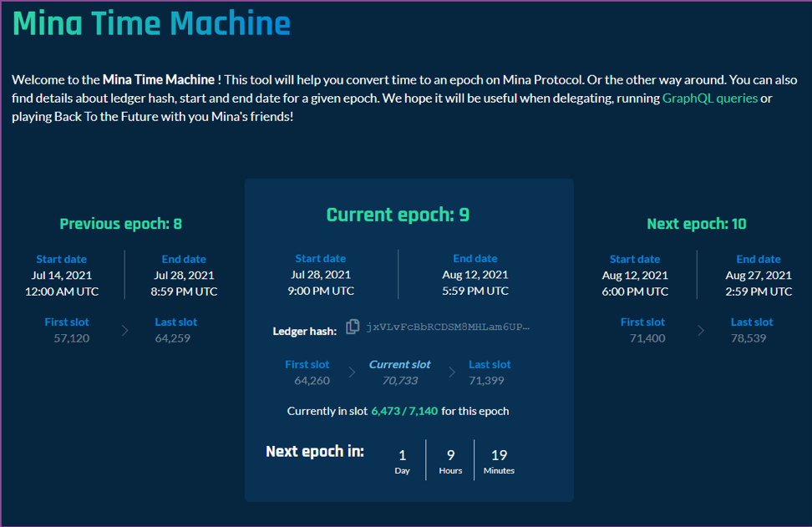
Task: Click next epoch last slot 78,539
Action: 749,338
